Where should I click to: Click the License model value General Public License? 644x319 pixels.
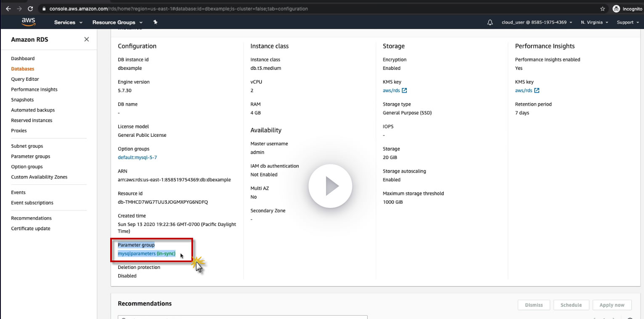coord(142,135)
